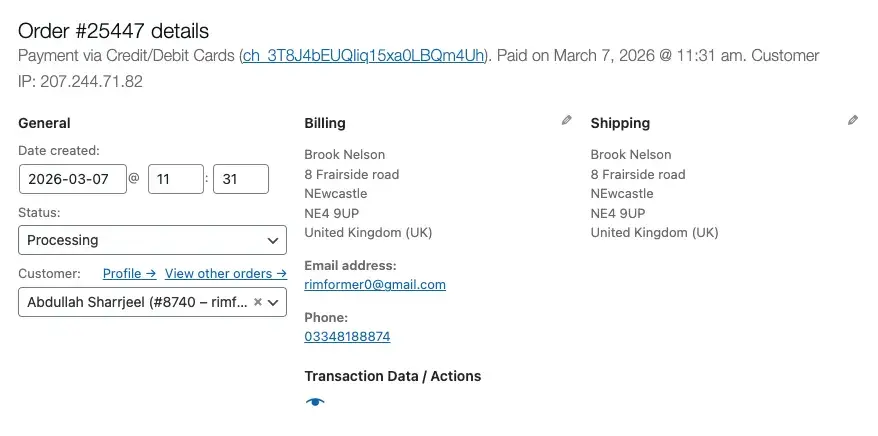878x436 pixels.
Task: Click View other orders link
Action: [x=226, y=273]
